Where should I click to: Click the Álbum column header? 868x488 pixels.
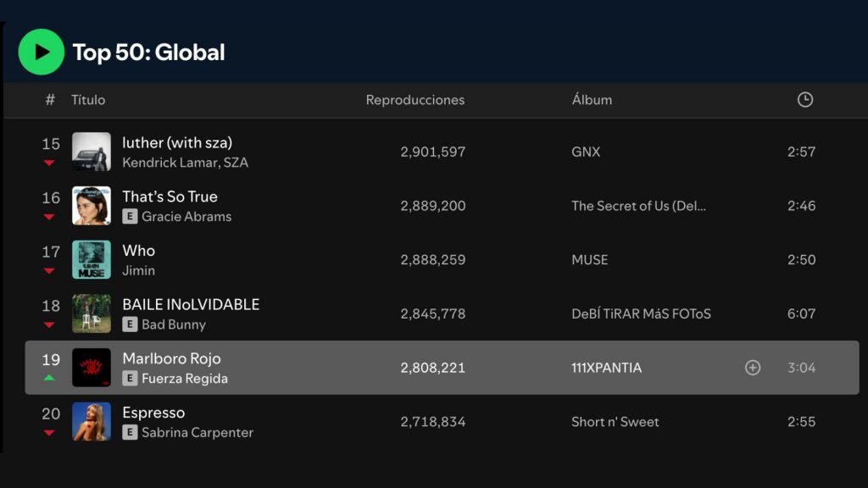click(x=592, y=100)
